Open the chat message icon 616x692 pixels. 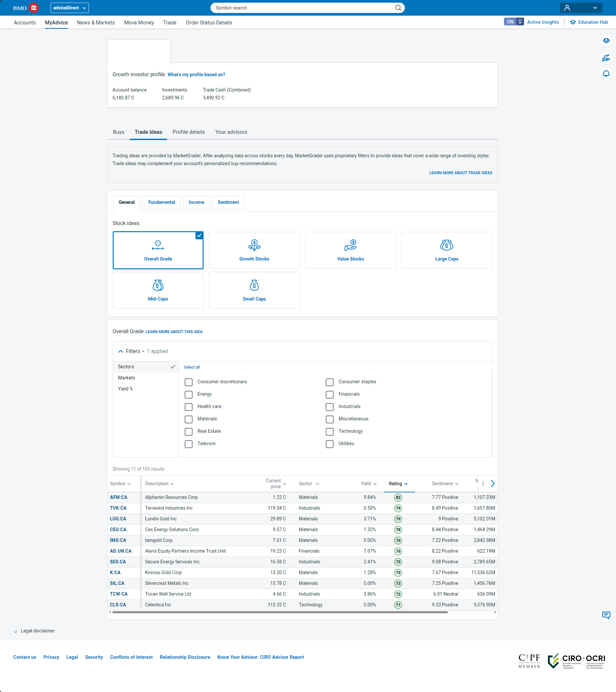click(x=606, y=615)
